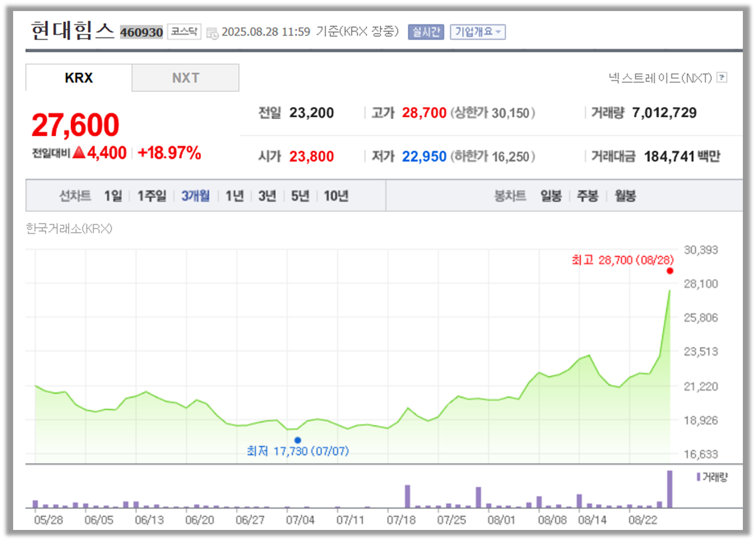756x541 pixels.
Task: Click the 2025.08.28 11:59 timestamp
Action: 266,32
